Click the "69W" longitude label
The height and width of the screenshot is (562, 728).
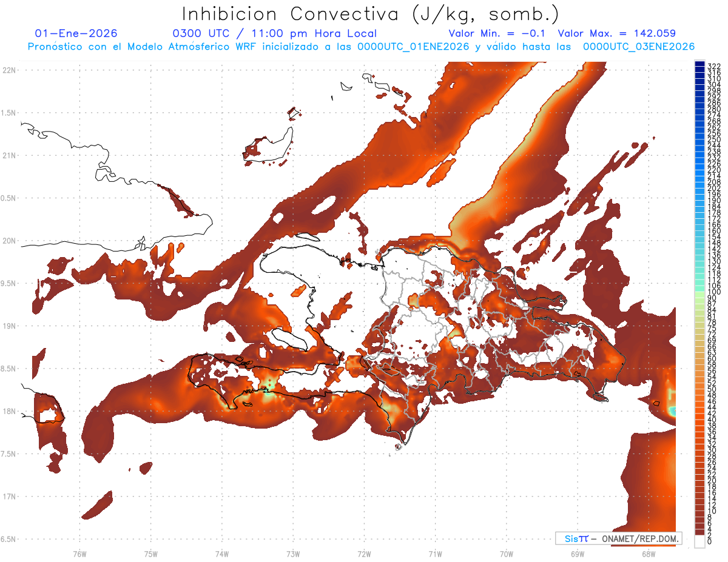578,554
